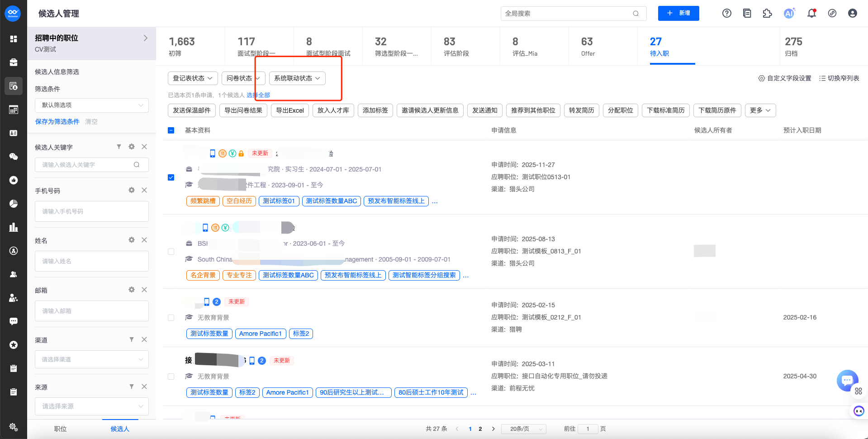Switch to the 职位 bottom tab
This screenshot has width=868, height=439.
coord(60,429)
